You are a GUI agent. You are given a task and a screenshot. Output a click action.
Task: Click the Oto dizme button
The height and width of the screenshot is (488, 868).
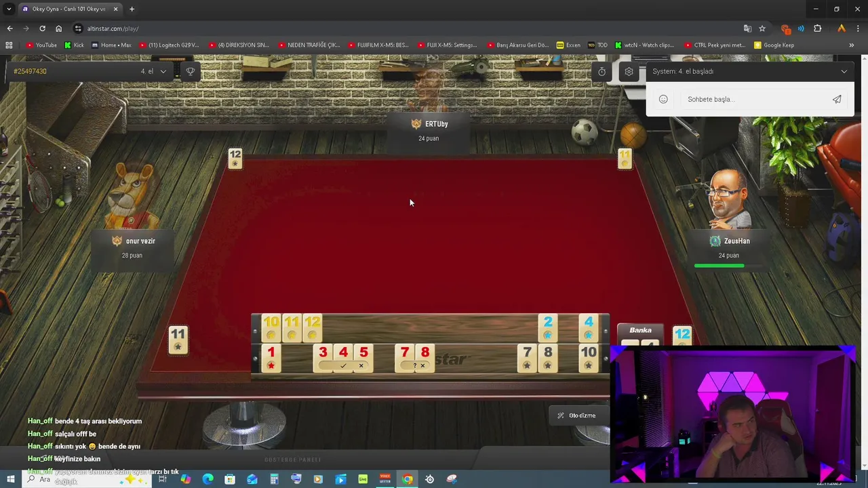576,415
